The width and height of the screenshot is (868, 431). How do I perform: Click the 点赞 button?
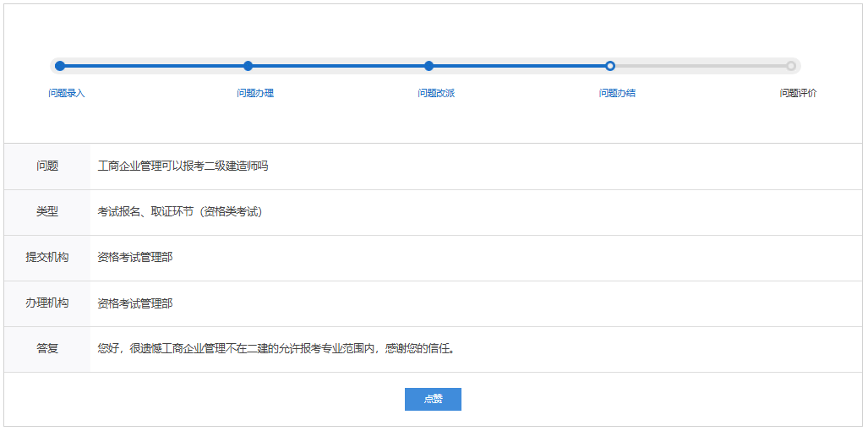433,399
